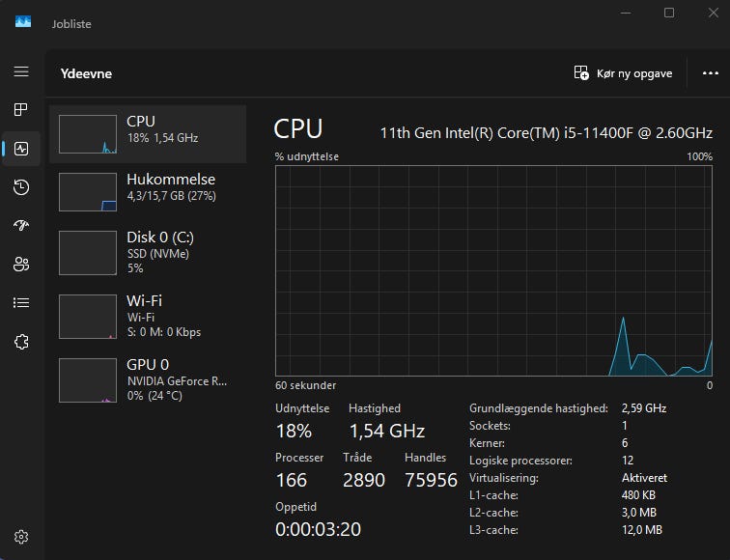Open the Services puzzle icon
This screenshot has width=730, height=560.
(21, 342)
